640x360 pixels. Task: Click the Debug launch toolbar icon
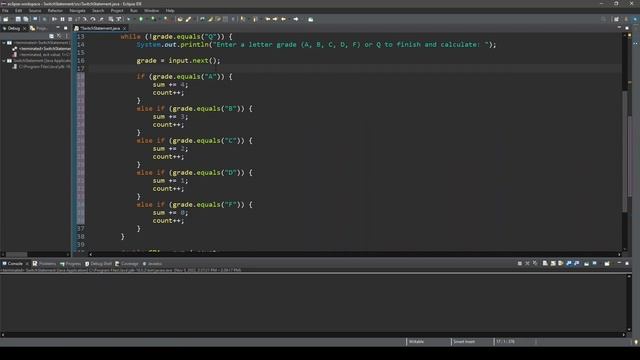[x=129, y=19]
